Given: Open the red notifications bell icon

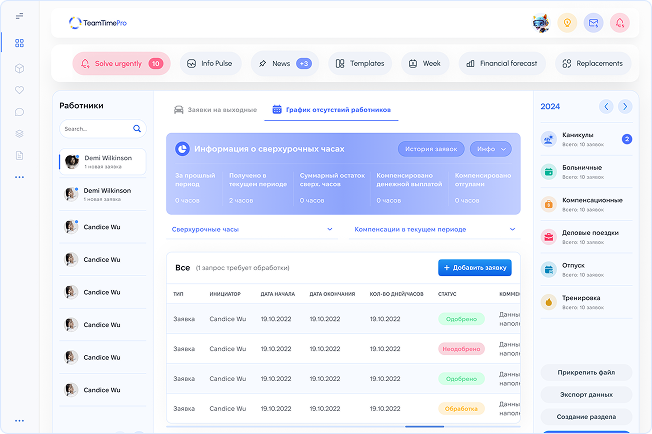Looking at the screenshot, I should (x=620, y=22).
